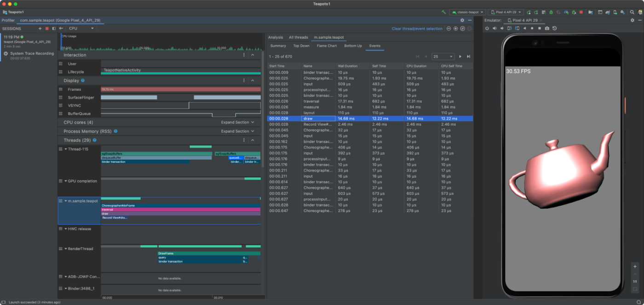Viewport: 644px width, 305px height.
Task: Click the Make Project hammer icon
Action: coord(443,12)
